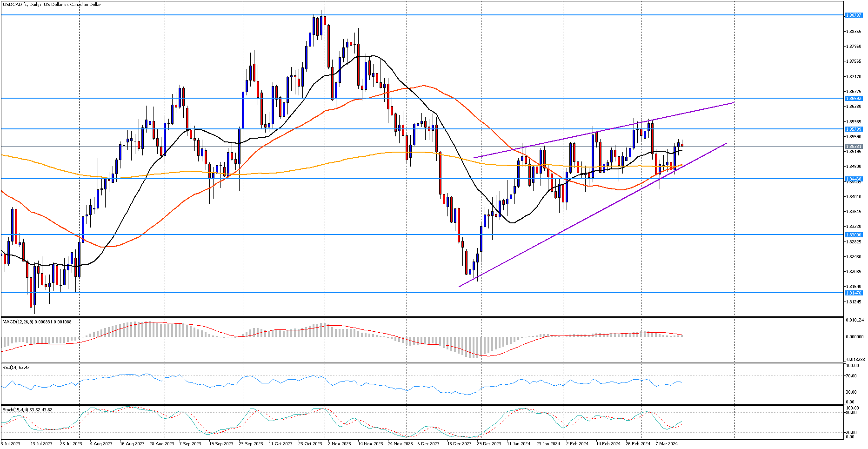The width and height of the screenshot is (868, 449).
Task: Click the current price 1.35331 gray label
Action: tap(854, 147)
